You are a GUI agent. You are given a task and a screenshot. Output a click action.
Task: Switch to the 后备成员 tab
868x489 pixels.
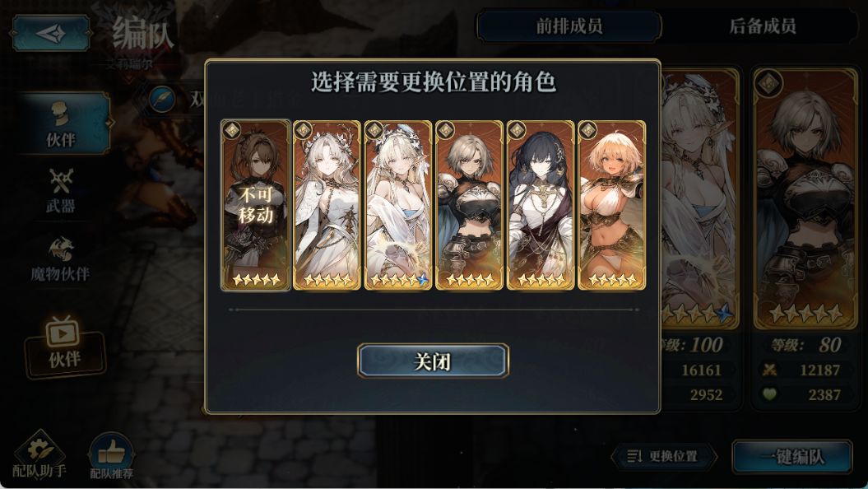[x=762, y=26]
